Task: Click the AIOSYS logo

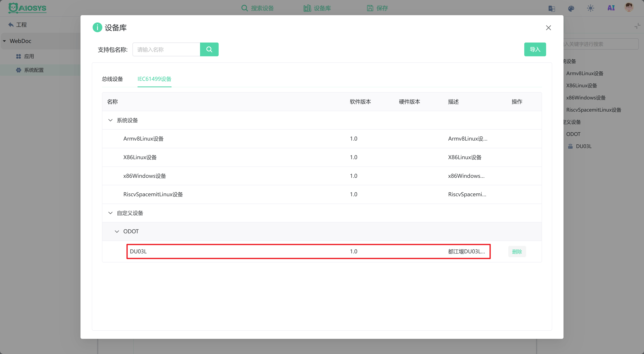Action: click(x=27, y=8)
